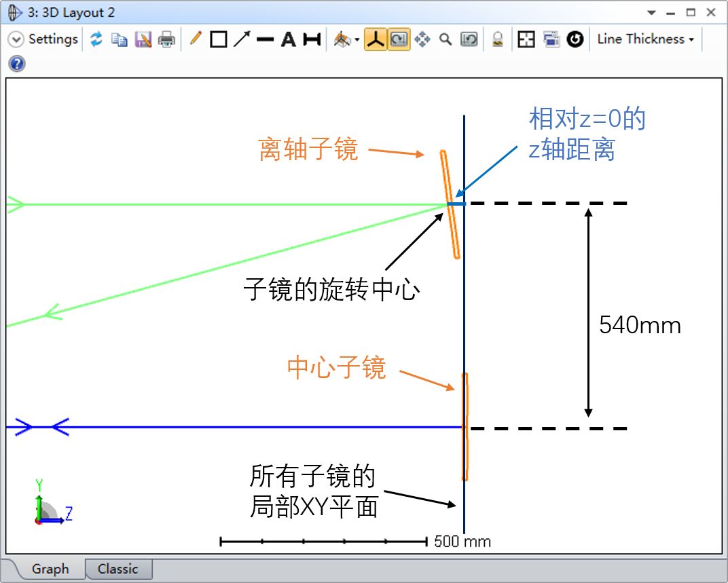Viewport: 728px width, 583px height.
Task: Toggle the highlighted axis orientation button
Action: point(376,39)
